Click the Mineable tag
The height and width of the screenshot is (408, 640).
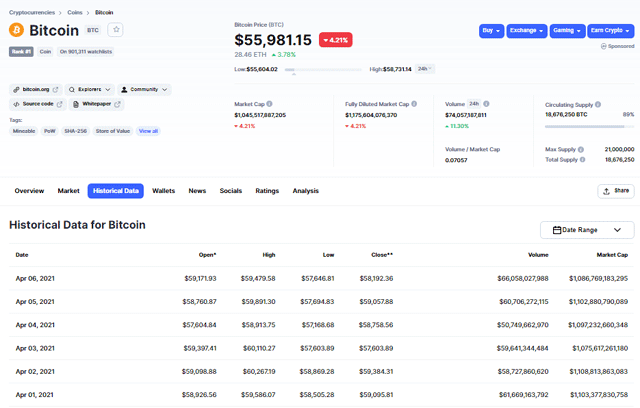[x=24, y=131]
